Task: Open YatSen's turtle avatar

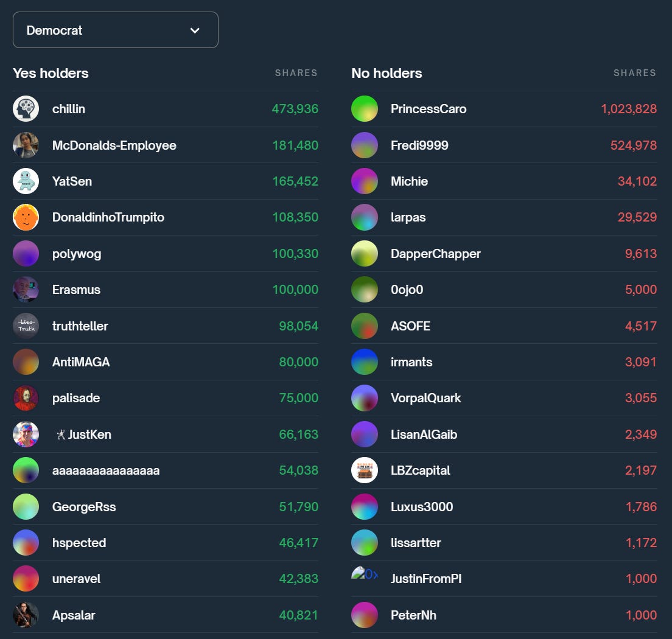Action: click(26, 181)
